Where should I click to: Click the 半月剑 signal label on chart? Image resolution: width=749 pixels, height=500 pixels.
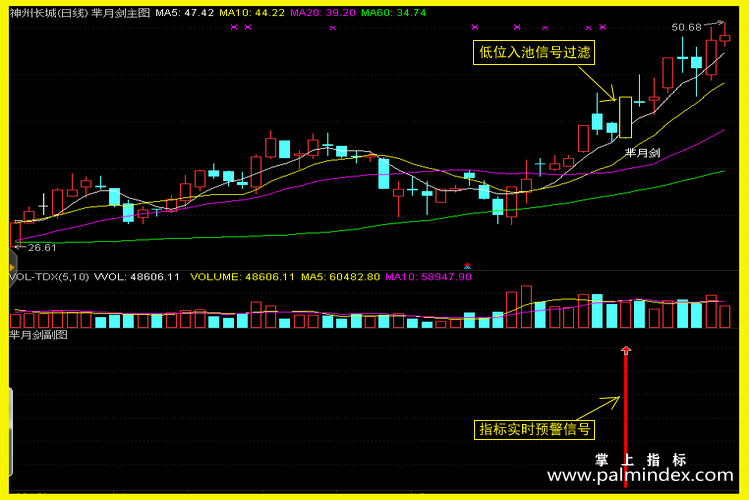click(642, 153)
